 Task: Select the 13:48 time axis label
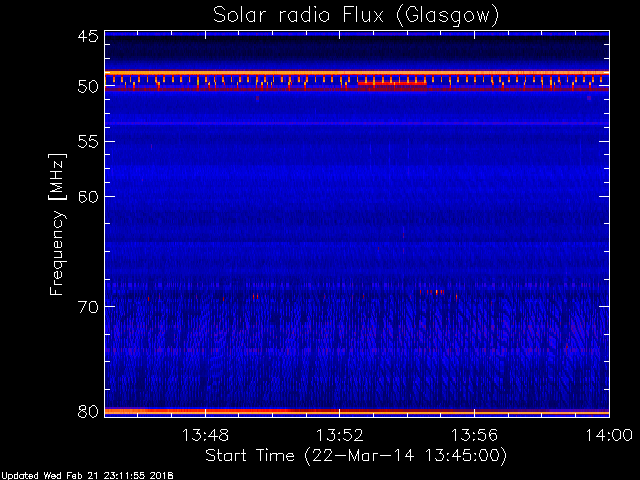(206, 435)
